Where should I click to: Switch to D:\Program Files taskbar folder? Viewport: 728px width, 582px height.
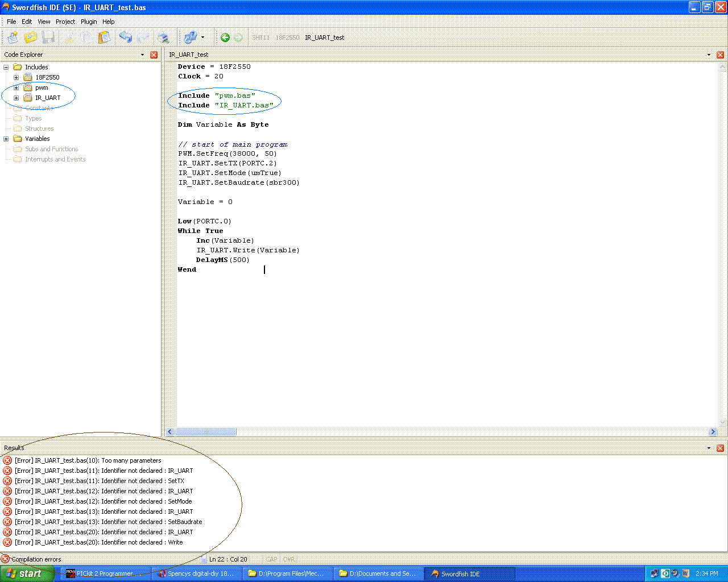[288, 573]
